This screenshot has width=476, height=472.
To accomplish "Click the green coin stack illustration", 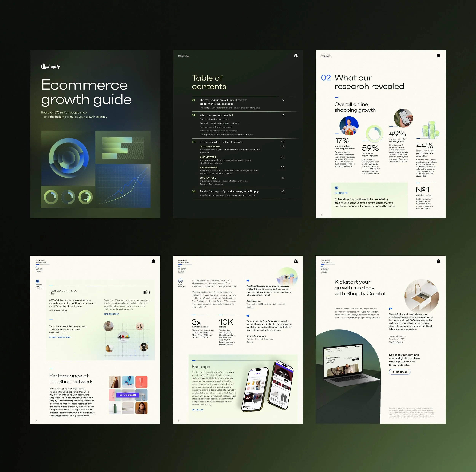I will click(430, 130).
